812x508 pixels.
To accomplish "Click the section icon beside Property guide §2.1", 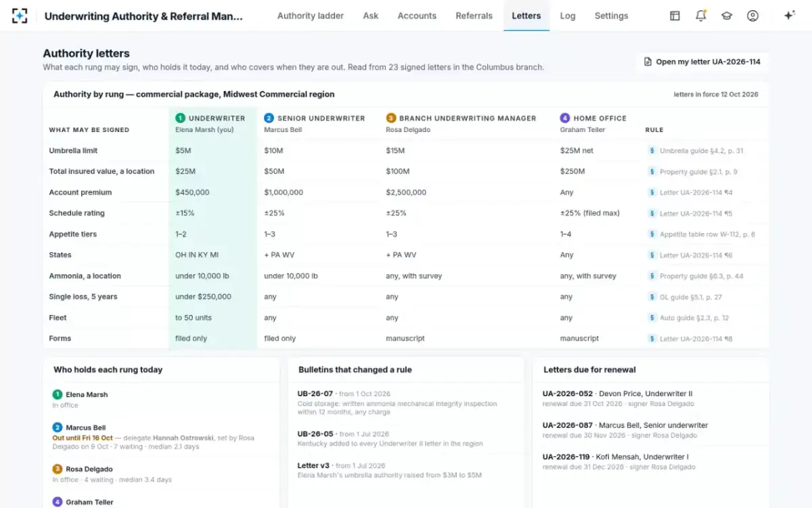I will pyautogui.click(x=652, y=172).
